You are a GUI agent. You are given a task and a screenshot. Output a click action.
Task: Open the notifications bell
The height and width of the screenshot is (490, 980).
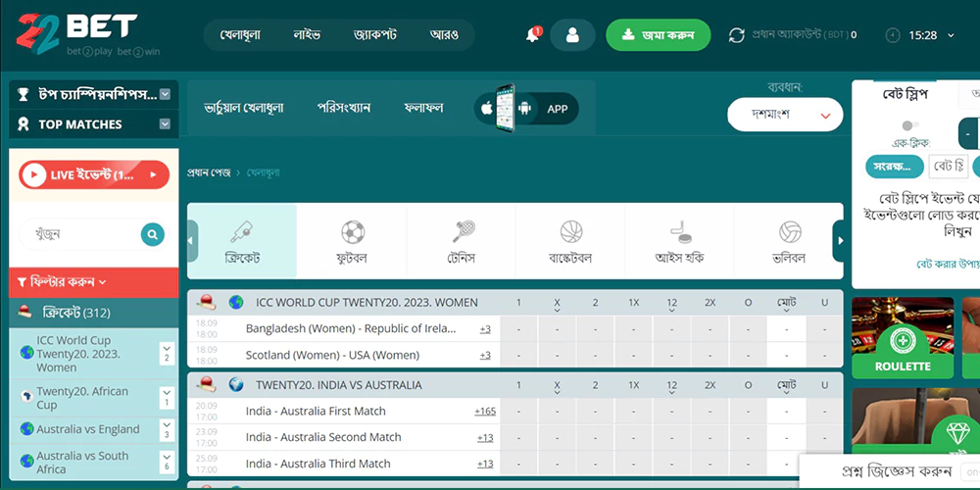click(532, 35)
